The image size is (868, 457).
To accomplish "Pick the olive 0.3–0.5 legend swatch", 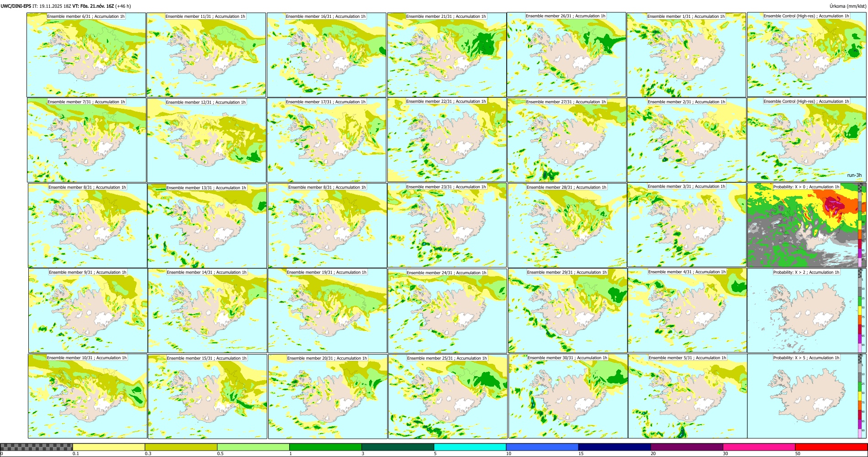I will pos(181,447).
